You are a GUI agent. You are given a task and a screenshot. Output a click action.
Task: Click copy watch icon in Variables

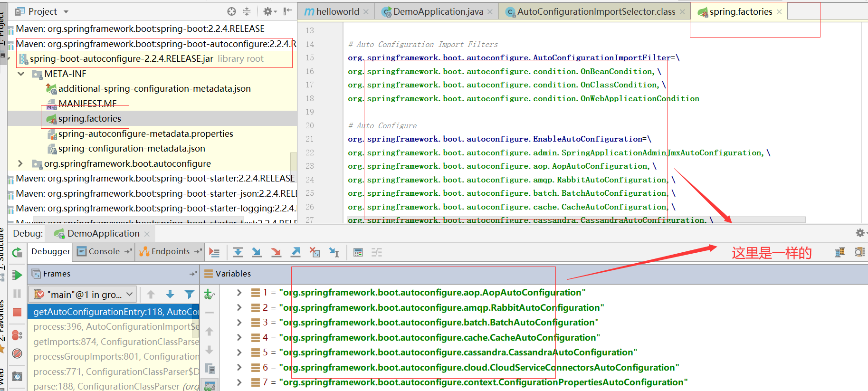pos(210,369)
